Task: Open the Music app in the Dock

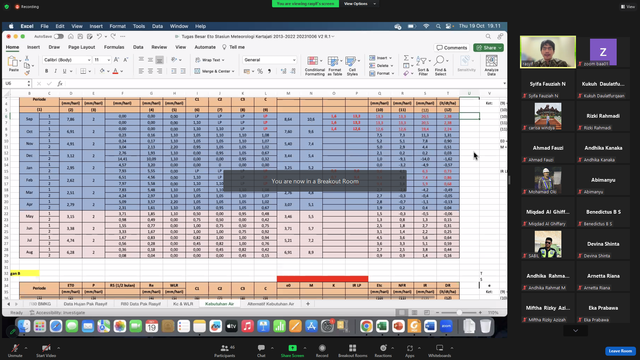Action: tap(247, 326)
